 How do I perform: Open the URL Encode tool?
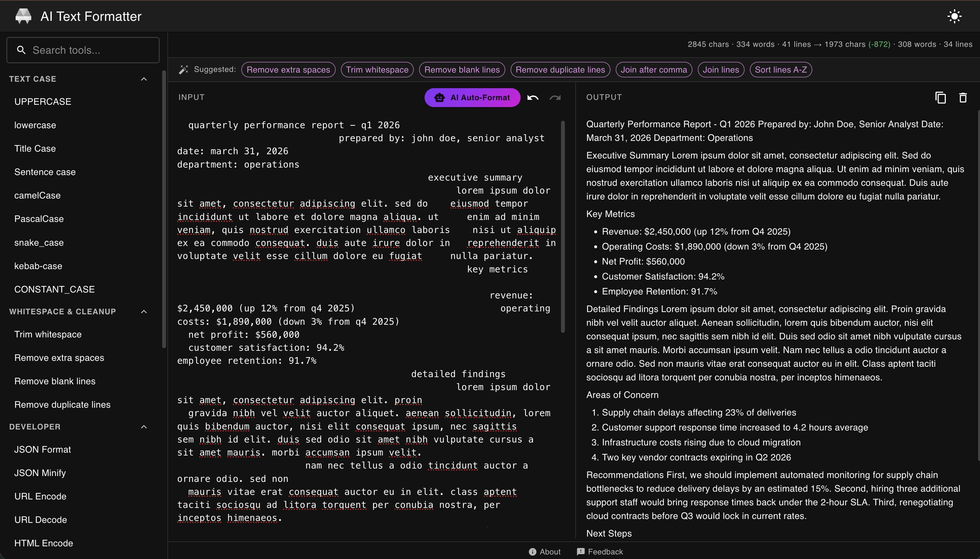(x=40, y=497)
